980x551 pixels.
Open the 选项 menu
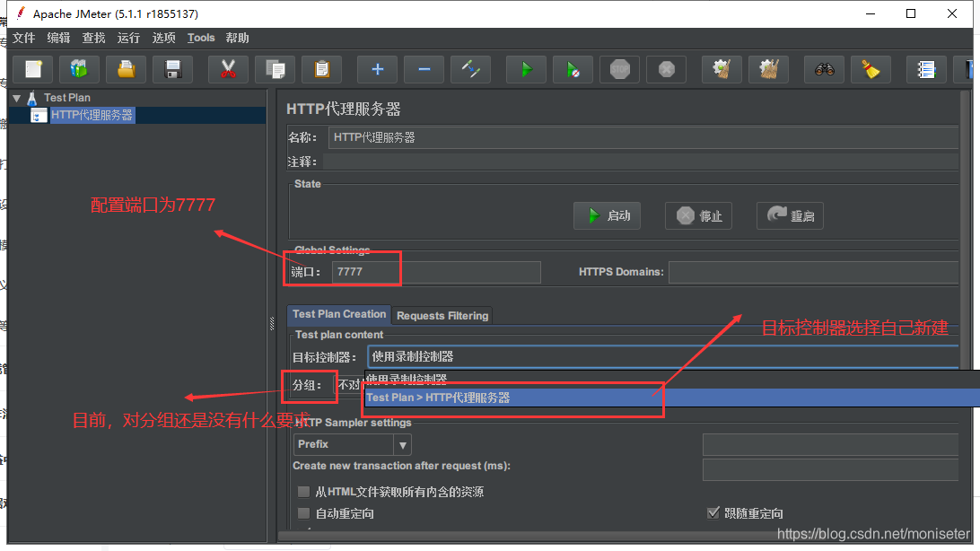pyautogui.click(x=163, y=38)
